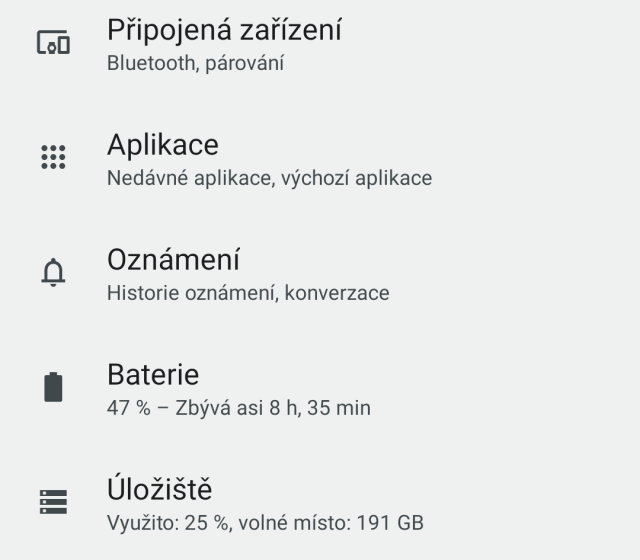The height and width of the screenshot is (560, 640).
Task: Tap the remaining battery time text
Action: click(272, 408)
